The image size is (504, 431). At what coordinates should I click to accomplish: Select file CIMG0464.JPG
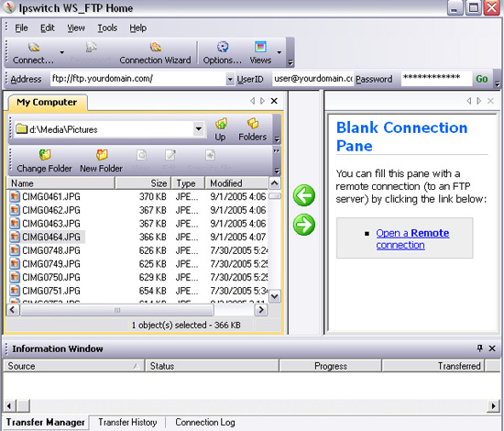pyautogui.click(x=51, y=237)
